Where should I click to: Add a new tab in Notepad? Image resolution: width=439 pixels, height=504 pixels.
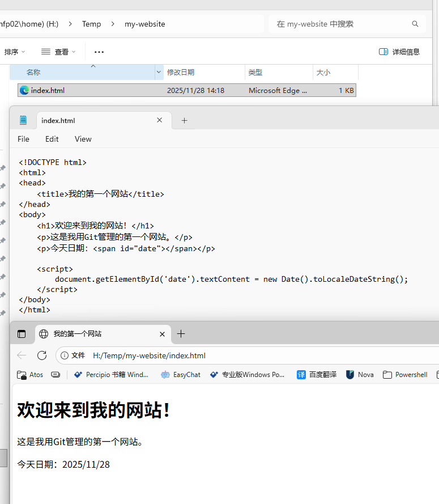[x=184, y=120]
